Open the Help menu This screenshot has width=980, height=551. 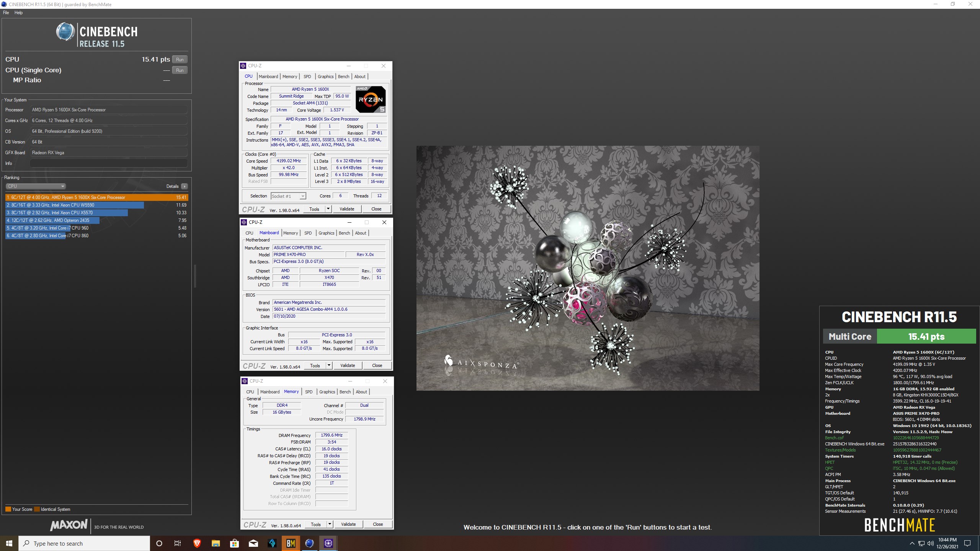tap(18, 13)
